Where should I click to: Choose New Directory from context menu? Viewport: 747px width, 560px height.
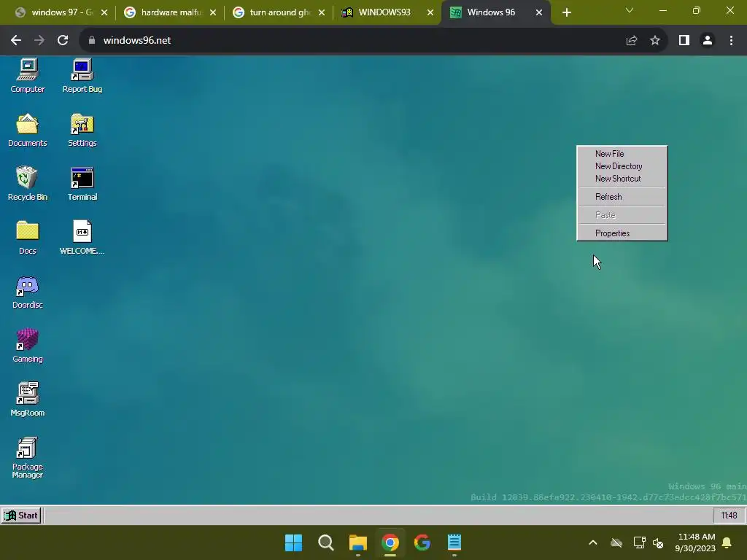pyautogui.click(x=622, y=166)
